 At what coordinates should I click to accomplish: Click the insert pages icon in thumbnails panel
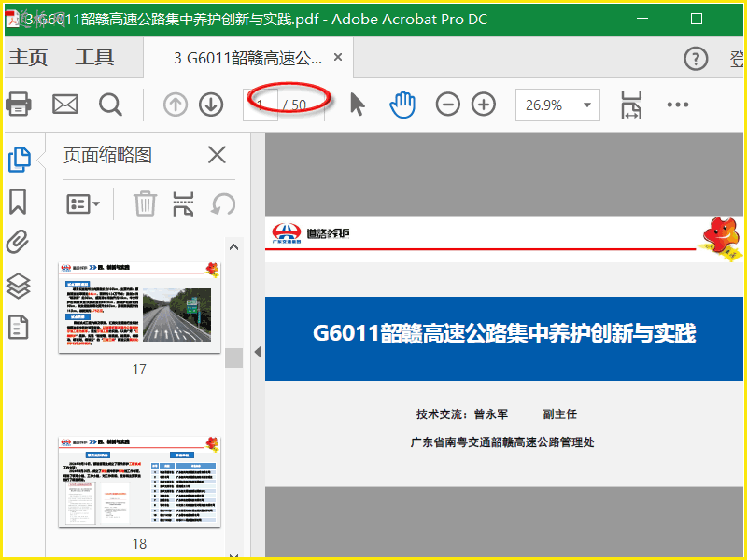pyautogui.click(x=183, y=203)
